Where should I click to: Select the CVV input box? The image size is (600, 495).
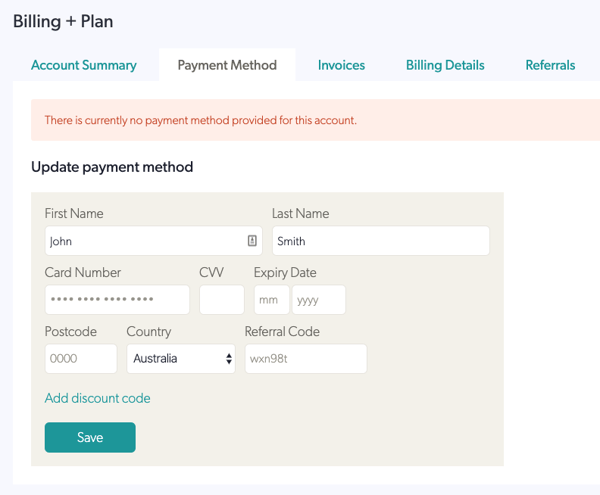pyautogui.click(x=222, y=300)
